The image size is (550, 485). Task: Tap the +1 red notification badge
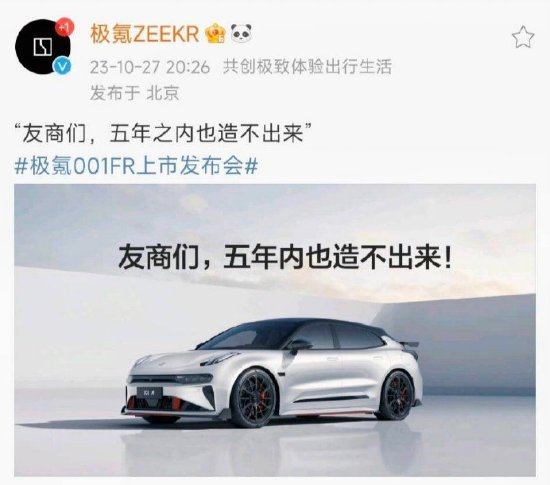tap(64, 27)
